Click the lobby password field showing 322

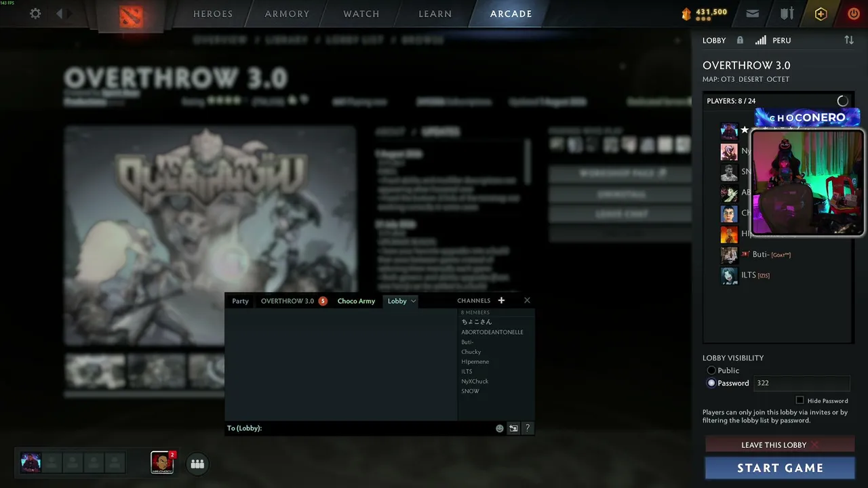pos(802,383)
